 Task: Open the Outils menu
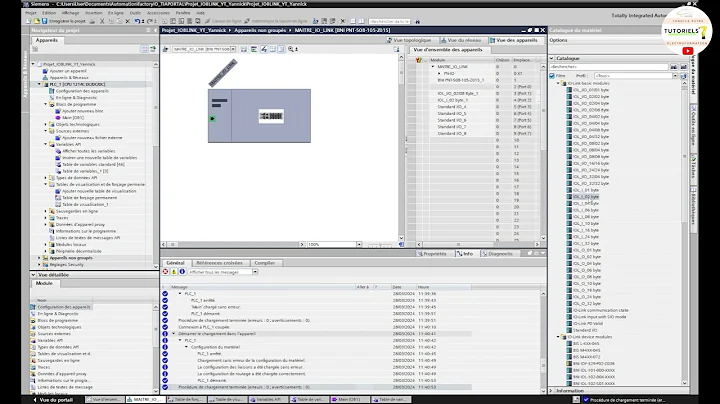tap(135, 13)
